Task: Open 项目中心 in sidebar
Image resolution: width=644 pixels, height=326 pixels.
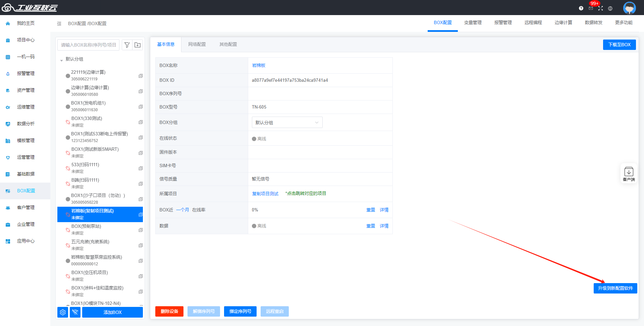Action: [x=25, y=40]
